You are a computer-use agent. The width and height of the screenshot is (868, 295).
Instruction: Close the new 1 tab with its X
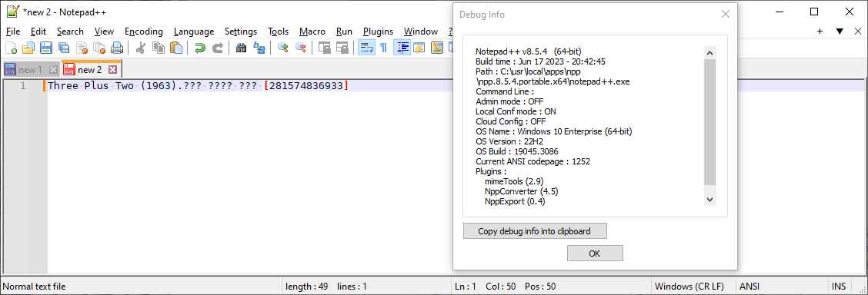tap(53, 70)
